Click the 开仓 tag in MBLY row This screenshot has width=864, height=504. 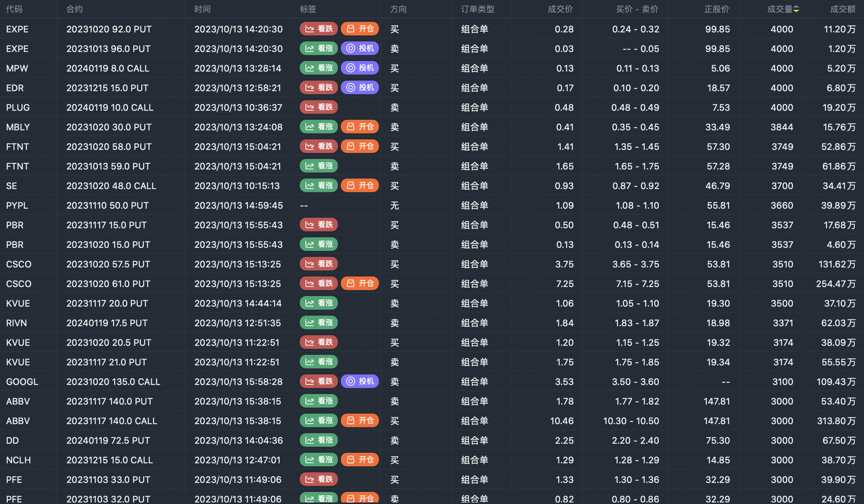coord(360,127)
